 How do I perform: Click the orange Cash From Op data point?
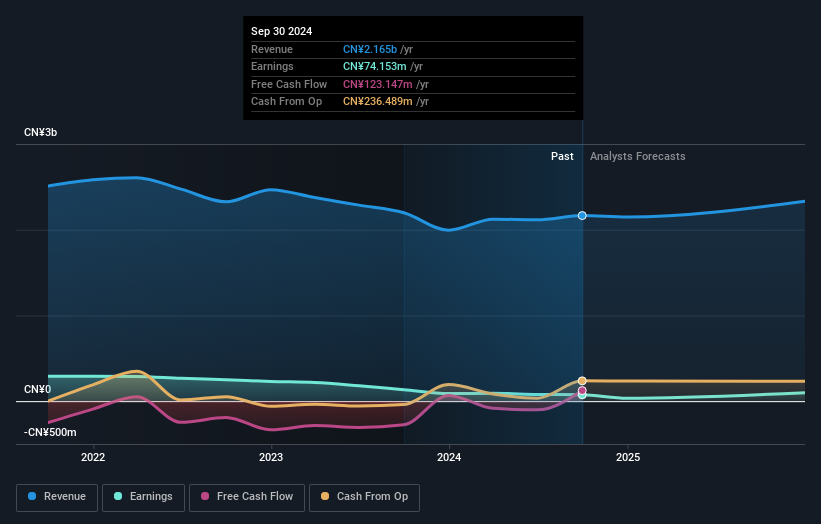[582, 381]
